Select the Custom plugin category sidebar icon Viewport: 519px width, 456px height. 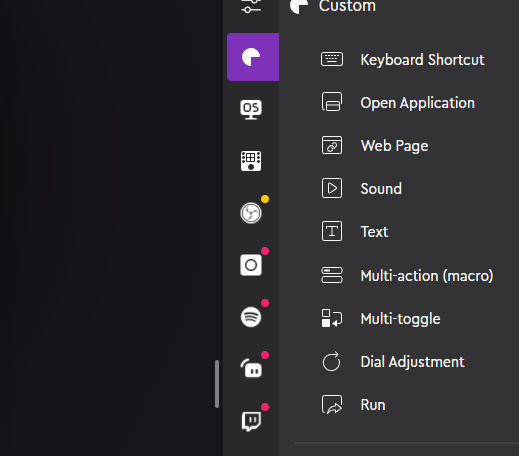253,57
